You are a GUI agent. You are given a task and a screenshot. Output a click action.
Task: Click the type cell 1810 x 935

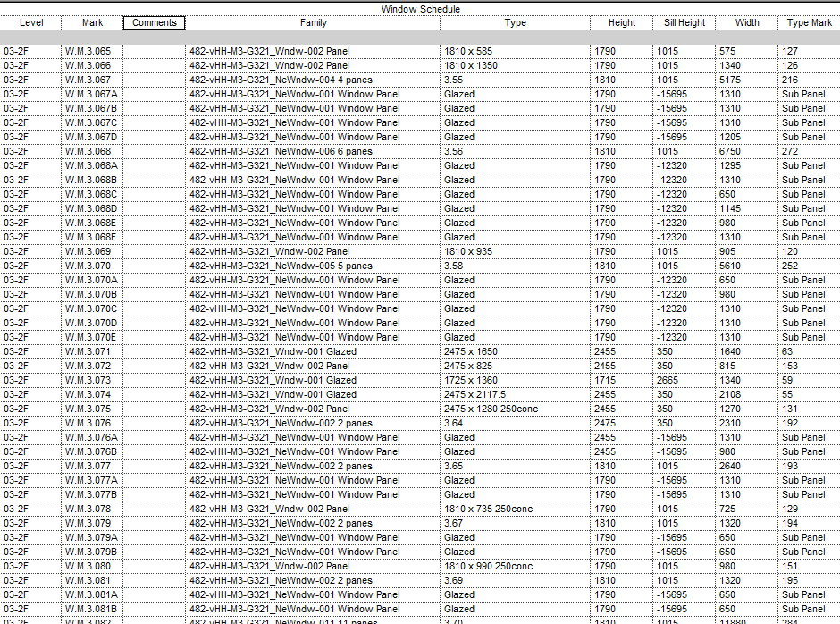click(x=516, y=251)
